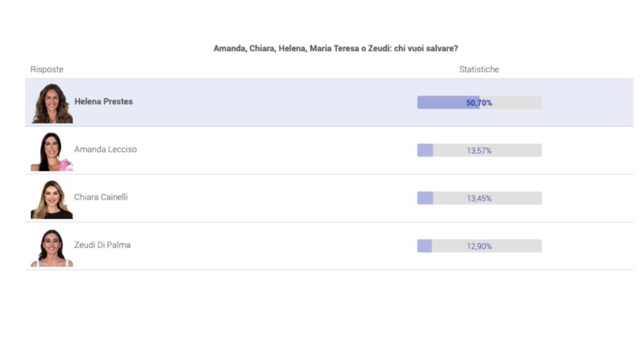Click the 13,45% progress bar

tap(479, 198)
